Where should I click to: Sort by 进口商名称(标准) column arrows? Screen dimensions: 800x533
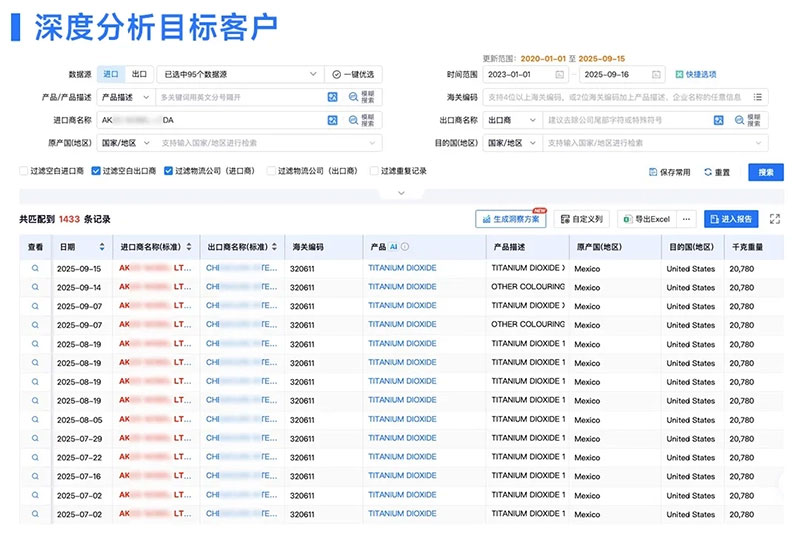tap(189, 247)
